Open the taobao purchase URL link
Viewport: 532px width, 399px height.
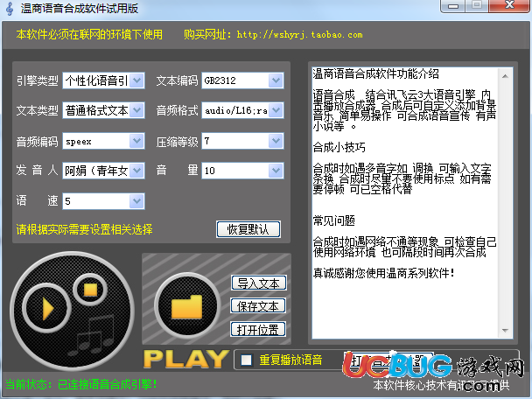[x=299, y=35]
